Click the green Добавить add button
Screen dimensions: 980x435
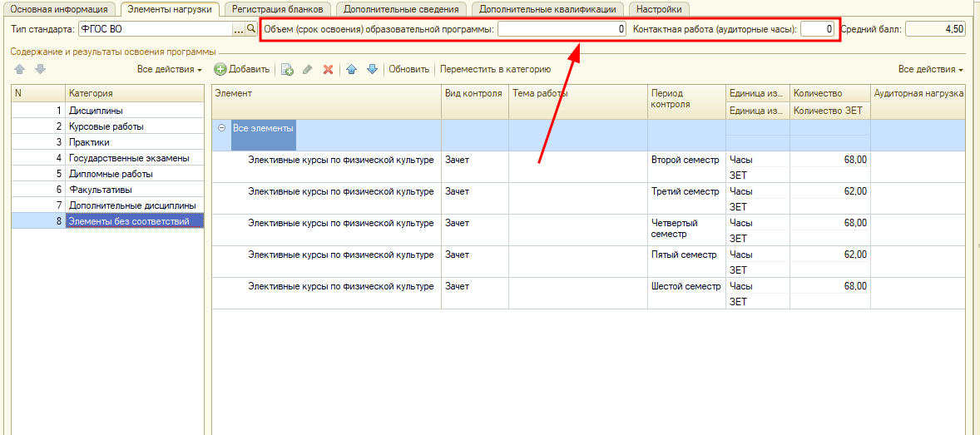242,70
